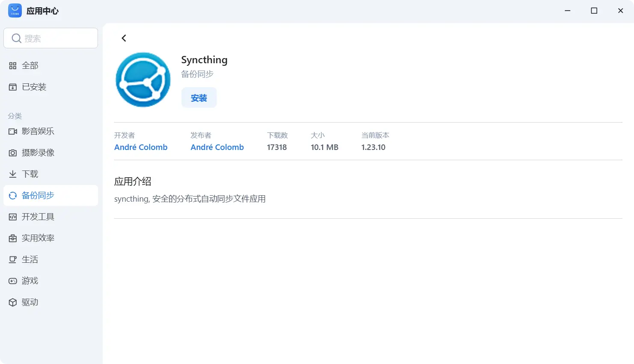Image resolution: width=634 pixels, height=364 pixels.
Task: Click the 发布者 label
Action: 201,135
